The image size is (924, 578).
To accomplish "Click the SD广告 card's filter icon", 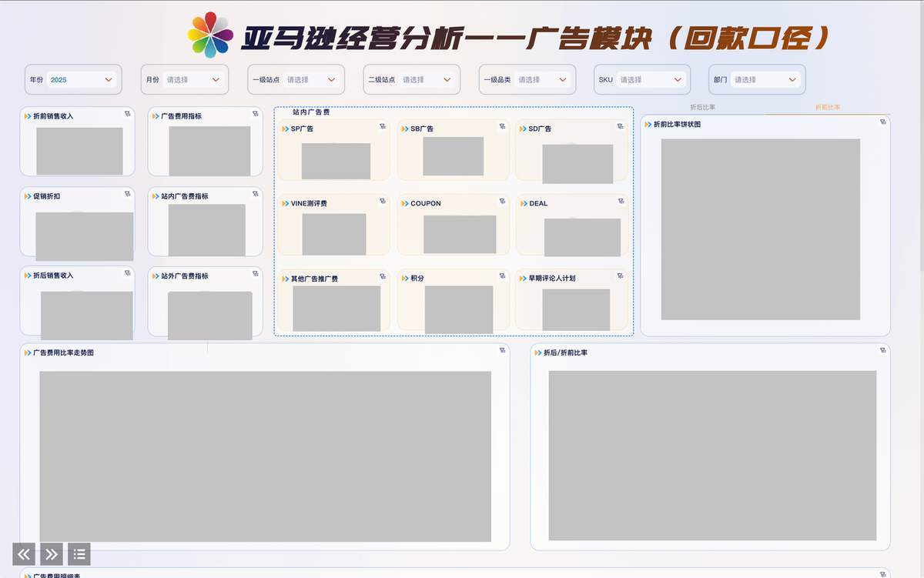I will [621, 126].
